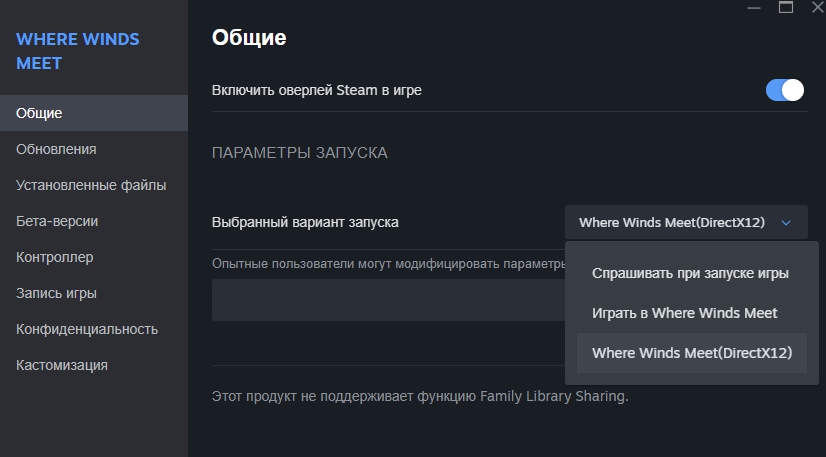
Task: Toggle the Steam overlay switch
Action: coord(785,90)
